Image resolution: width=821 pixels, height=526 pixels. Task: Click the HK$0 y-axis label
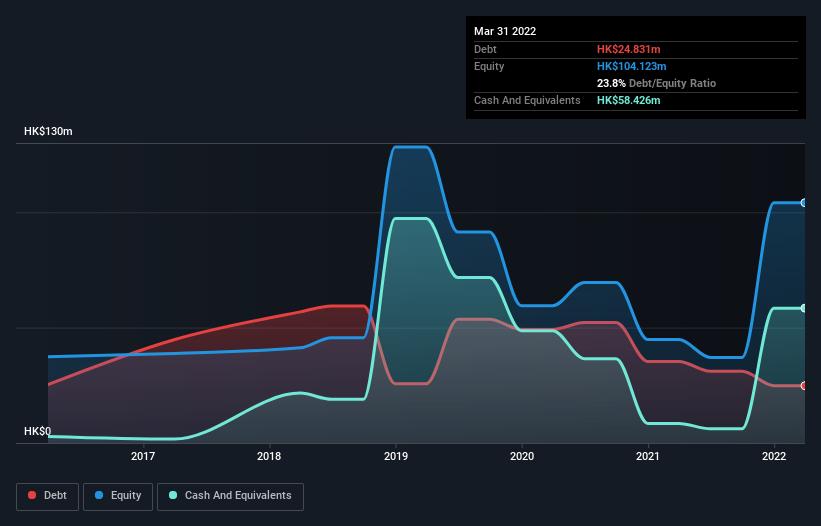(x=38, y=431)
